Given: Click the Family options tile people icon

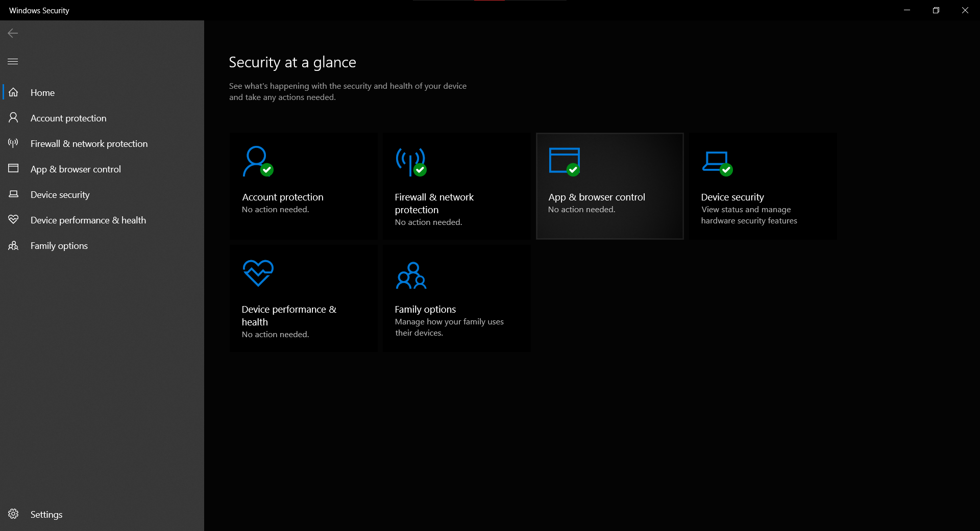Looking at the screenshot, I should point(411,275).
